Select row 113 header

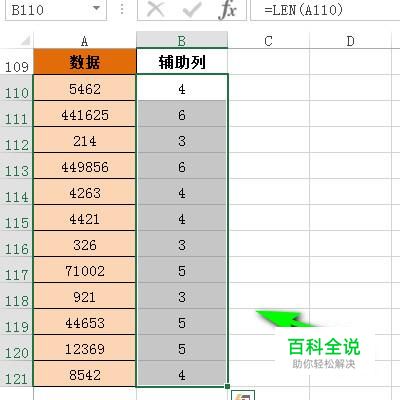16,166
